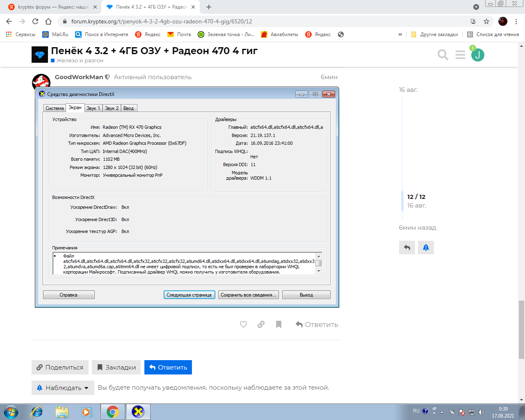Screen dimensions: 525x420
Task: Like the post with heart icon
Action: 243,324
